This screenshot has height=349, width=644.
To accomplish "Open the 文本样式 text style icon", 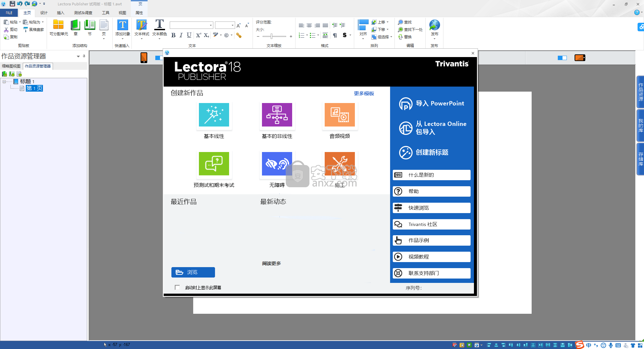I will [142, 25].
